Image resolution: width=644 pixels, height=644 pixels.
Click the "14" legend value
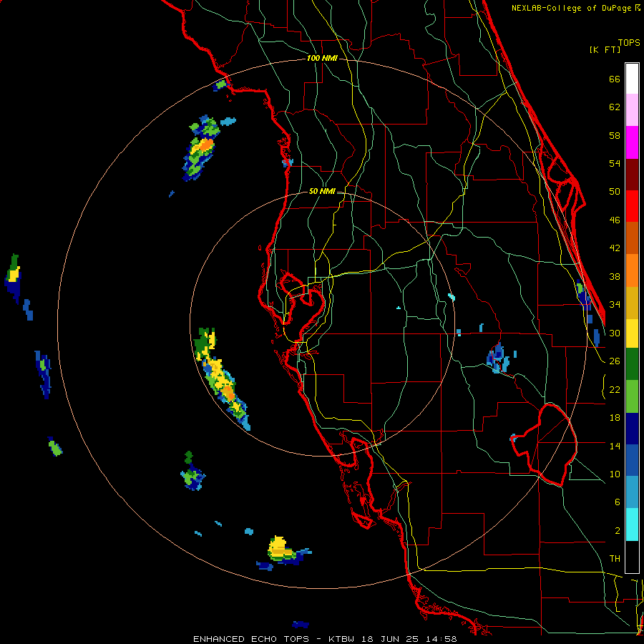pyautogui.click(x=615, y=446)
